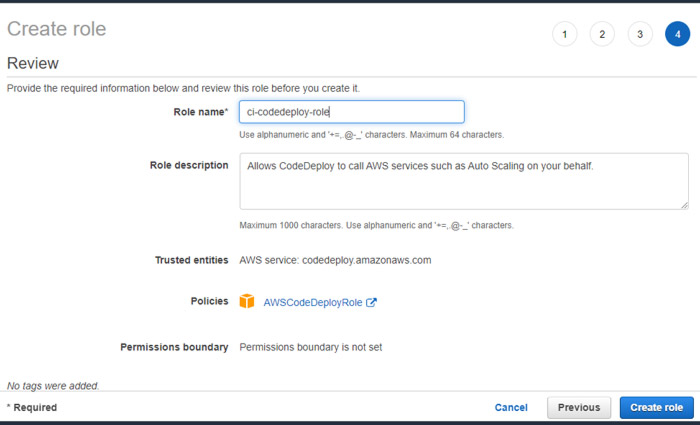Click the 'Role description' label
Image resolution: width=700 pixels, height=425 pixels.
click(189, 165)
